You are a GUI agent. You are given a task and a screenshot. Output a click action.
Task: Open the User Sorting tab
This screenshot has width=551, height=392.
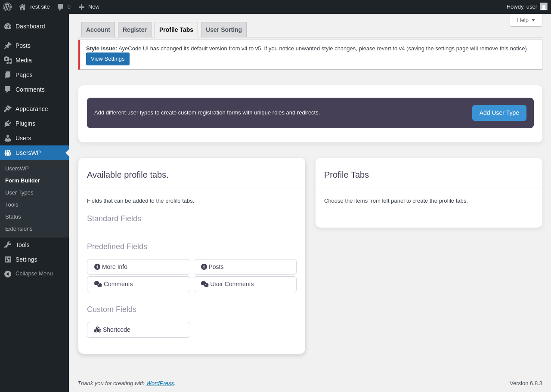click(x=224, y=30)
